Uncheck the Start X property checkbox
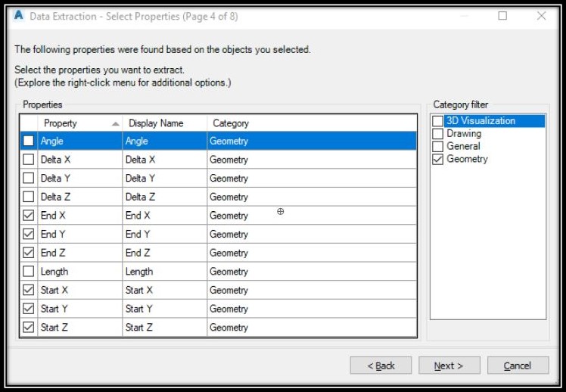This screenshot has width=566, height=392. [29, 290]
